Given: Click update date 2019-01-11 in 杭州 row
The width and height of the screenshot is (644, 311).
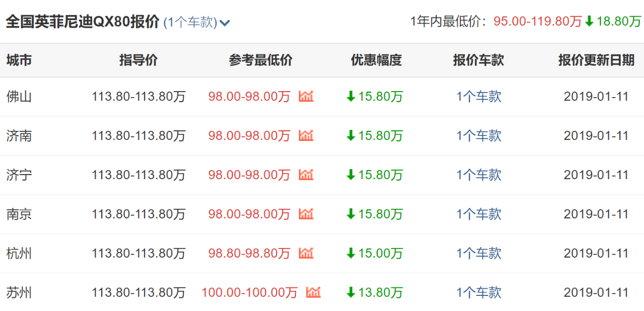Looking at the screenshot, I should [x=596, y=254].
